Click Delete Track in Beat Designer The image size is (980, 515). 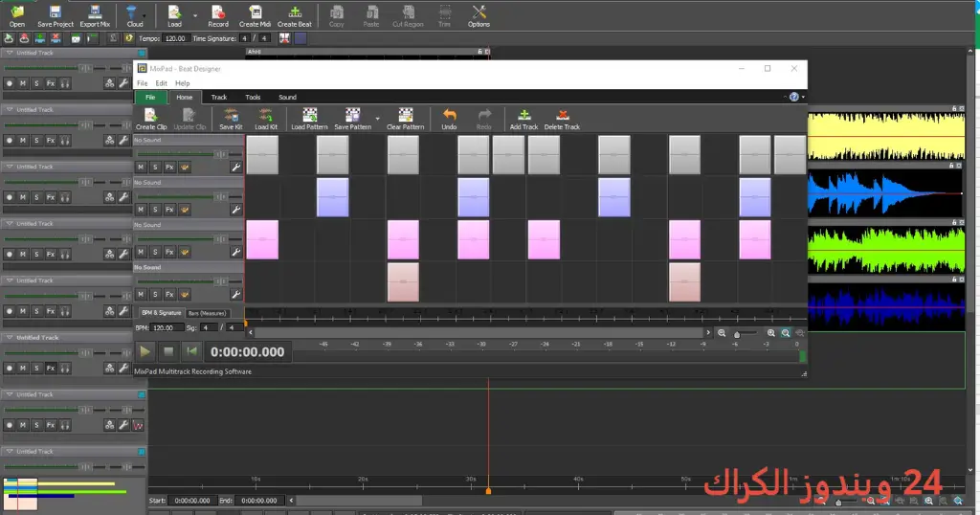pos(562,119)
